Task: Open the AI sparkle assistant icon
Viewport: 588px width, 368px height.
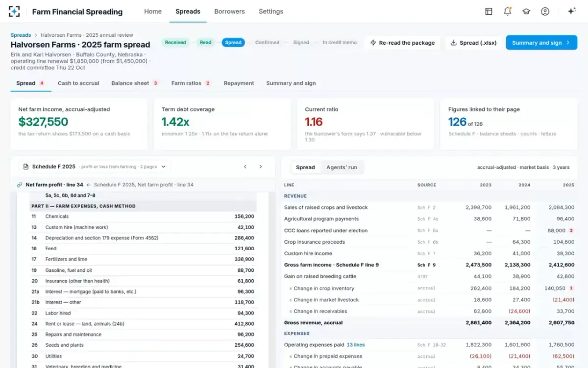Action: pos(571,11)
